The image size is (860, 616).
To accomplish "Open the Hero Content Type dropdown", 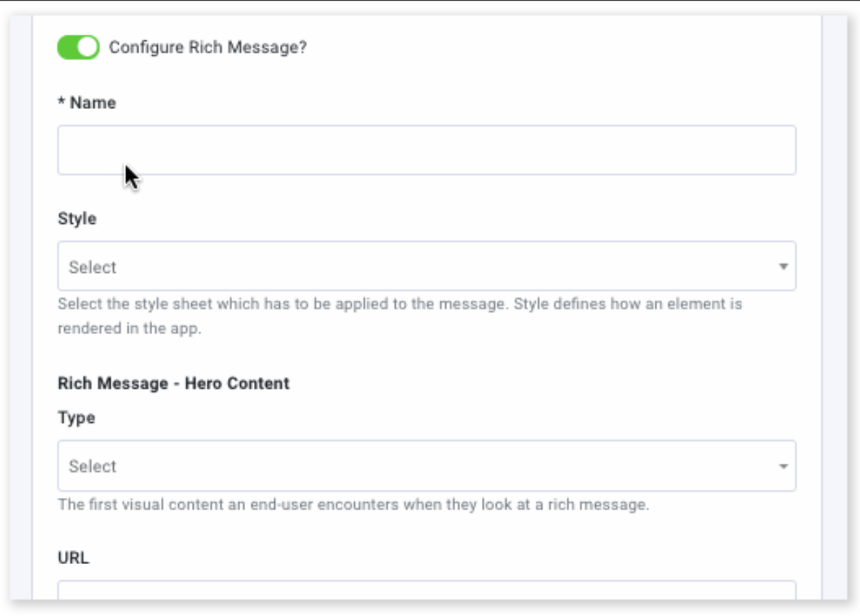I will pyautogui.click(x=427, y=466).
